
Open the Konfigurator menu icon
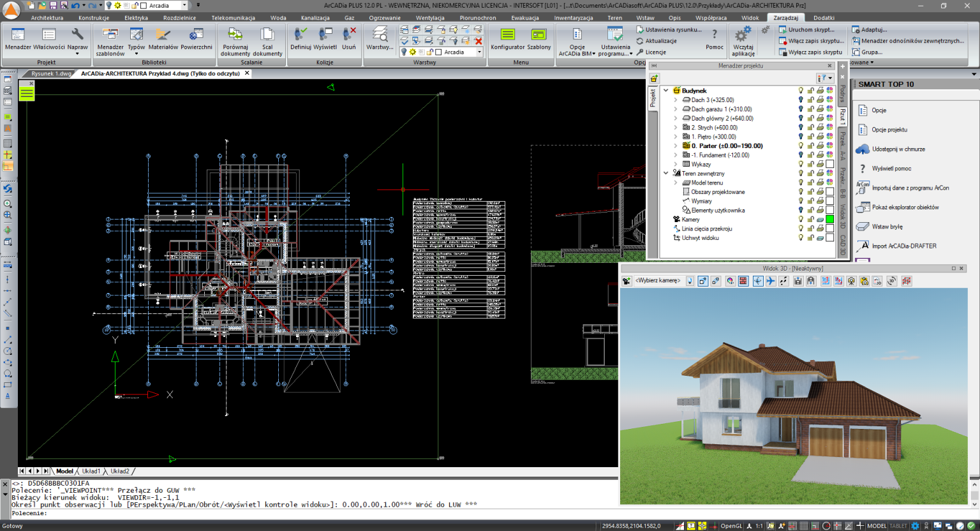(507, 35)
